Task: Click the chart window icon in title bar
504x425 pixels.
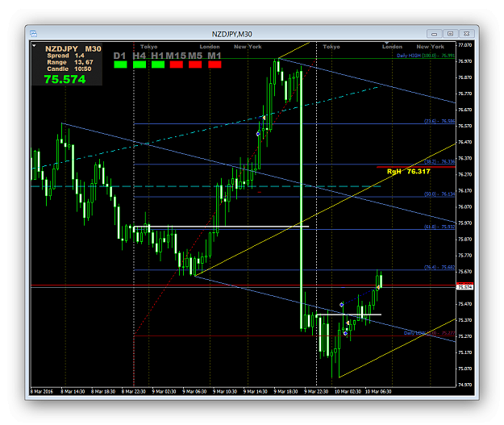Action: [x=33, y=34]
